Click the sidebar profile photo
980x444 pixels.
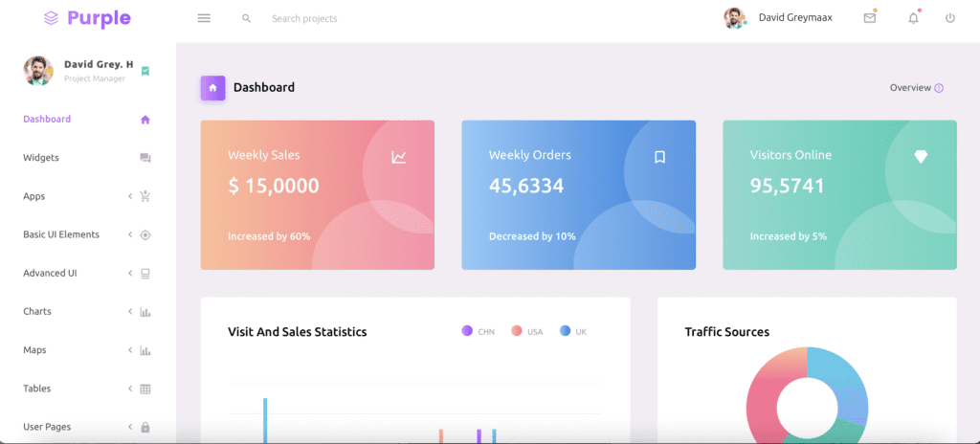(x=38, y=71)
